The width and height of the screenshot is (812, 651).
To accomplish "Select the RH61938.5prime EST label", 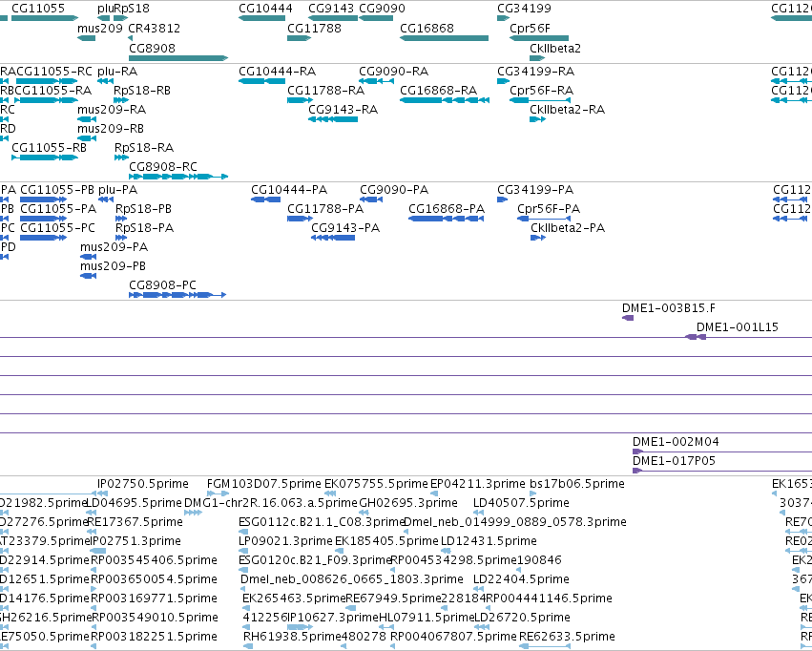I will point(292,637).
